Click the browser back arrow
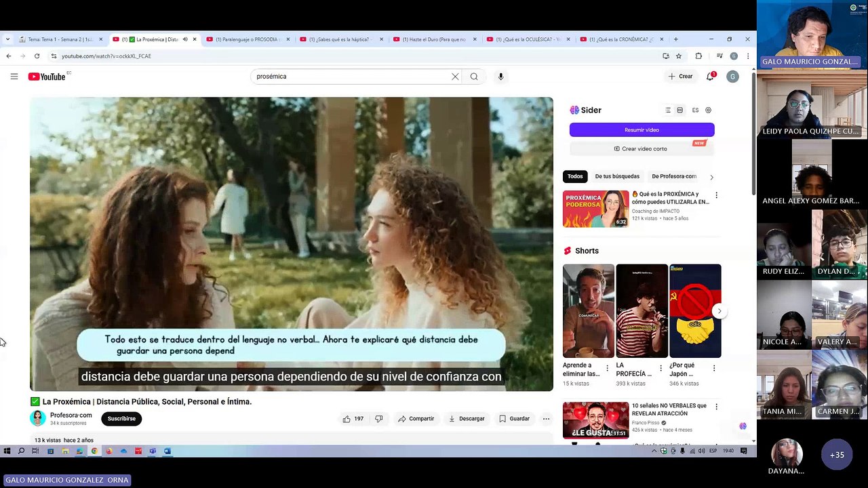 [x=8, y=56]
